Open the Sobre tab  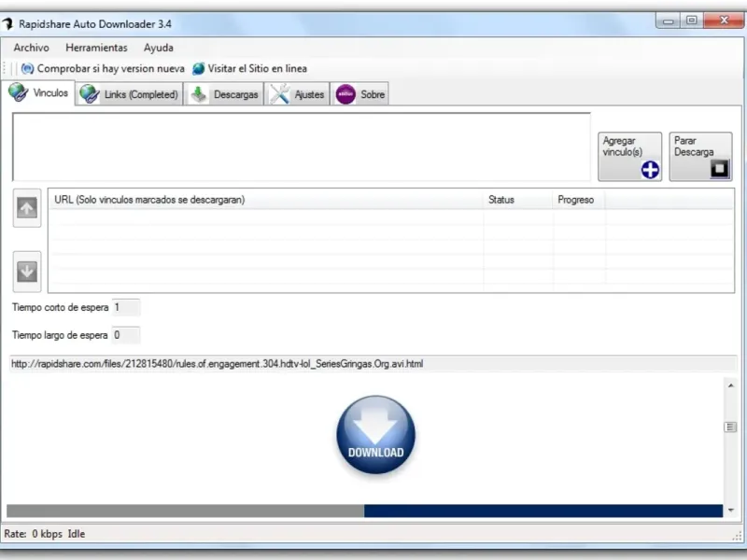(359, 94)
